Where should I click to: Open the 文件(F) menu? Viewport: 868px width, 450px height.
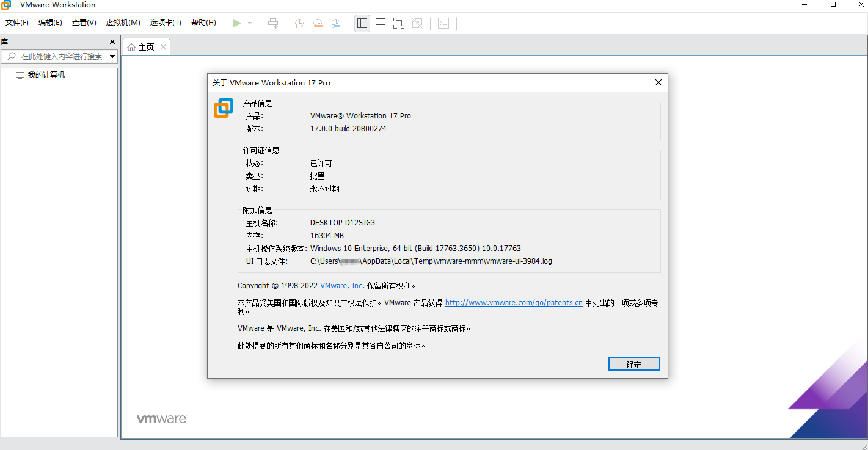17,23
